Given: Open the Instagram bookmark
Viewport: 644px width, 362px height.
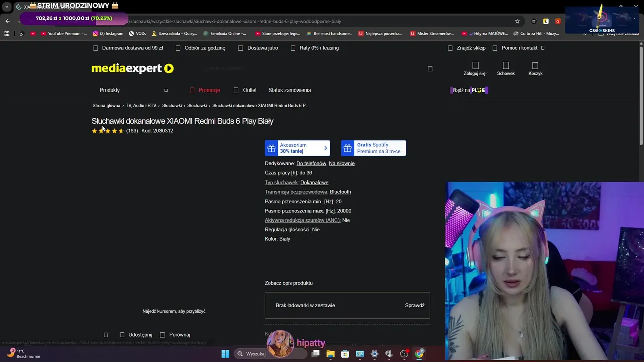Looking at the screenshot, I should (x=108, y=34).
